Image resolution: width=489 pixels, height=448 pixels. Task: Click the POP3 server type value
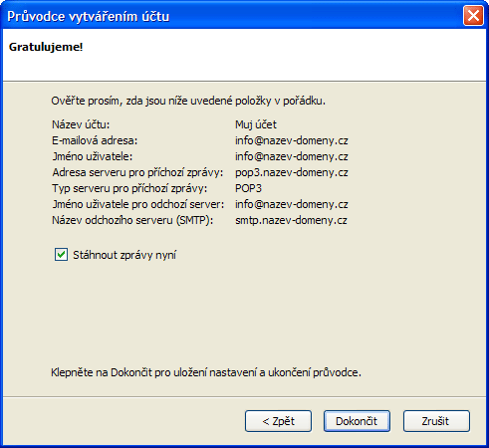point(248,188)
